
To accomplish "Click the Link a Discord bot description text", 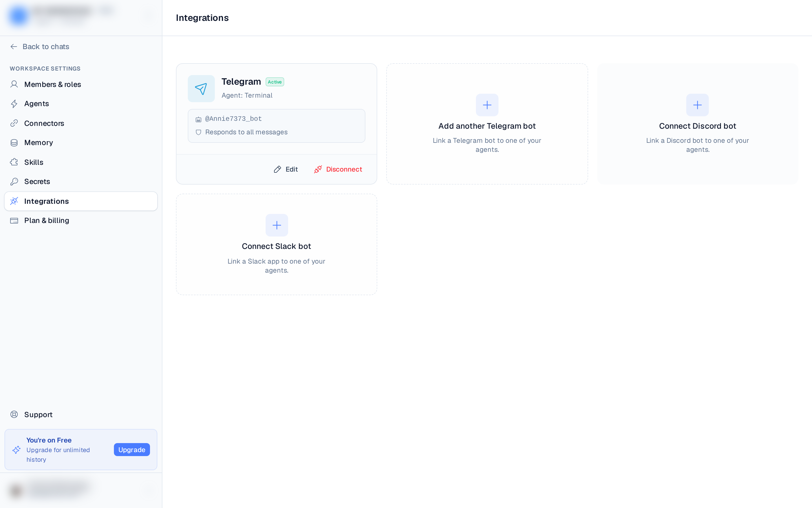I will click(x=698, y=145).
